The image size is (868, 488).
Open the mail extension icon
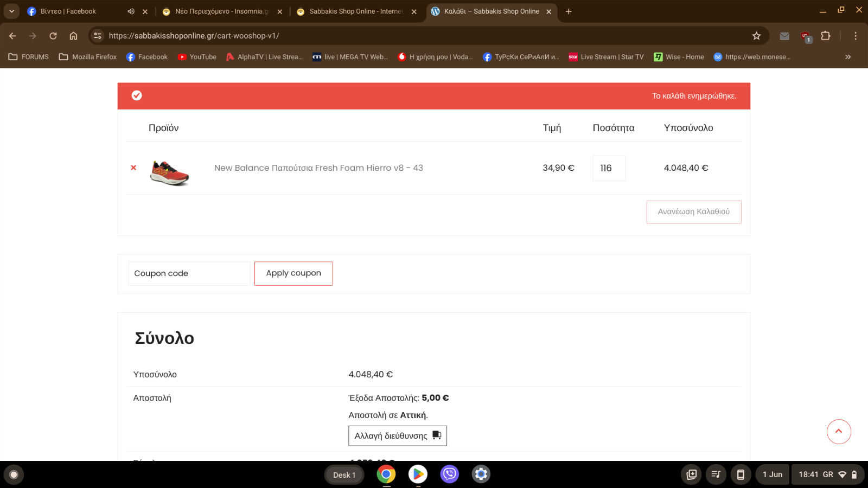pos(784,36)
